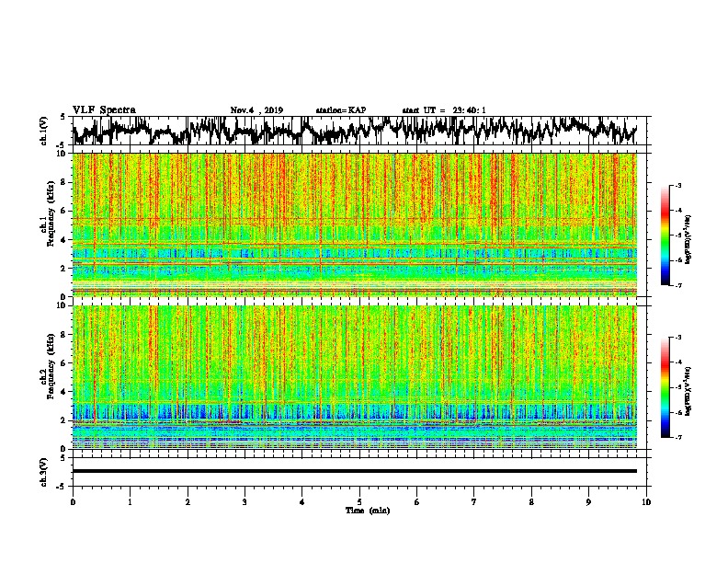Click time axis tick label "4"
Viewport: 728px width, 563px height.
(302, 502)
